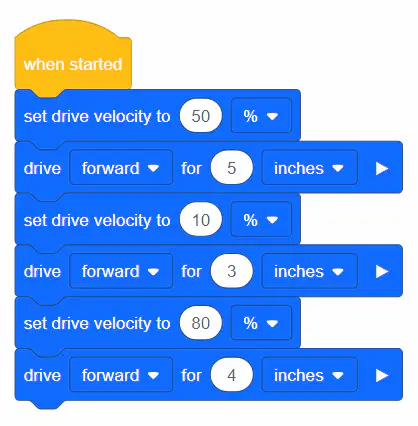
Task: Select the distance field showing 4
Action: click(x=232, y=375)
